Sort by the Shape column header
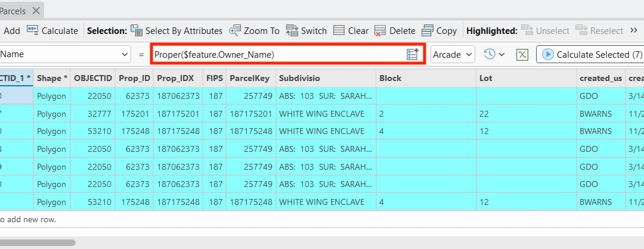This screenshot has width=644, height=249. pyautogui.click(x=52, y=78)
